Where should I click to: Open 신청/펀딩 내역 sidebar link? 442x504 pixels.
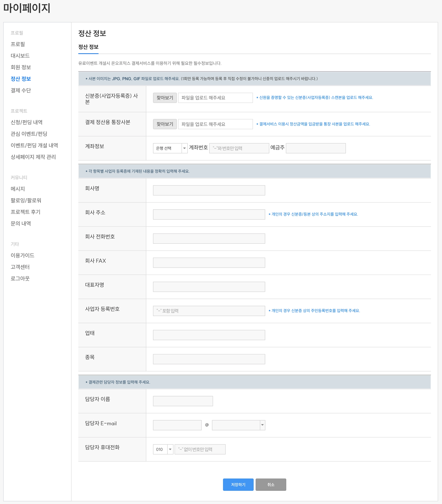pos(27,122)
